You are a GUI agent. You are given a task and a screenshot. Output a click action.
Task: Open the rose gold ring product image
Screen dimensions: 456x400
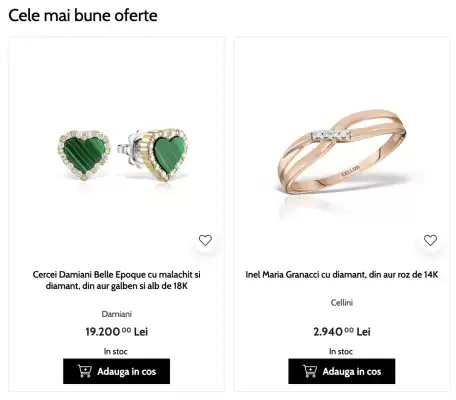click(x=342, y=152)
